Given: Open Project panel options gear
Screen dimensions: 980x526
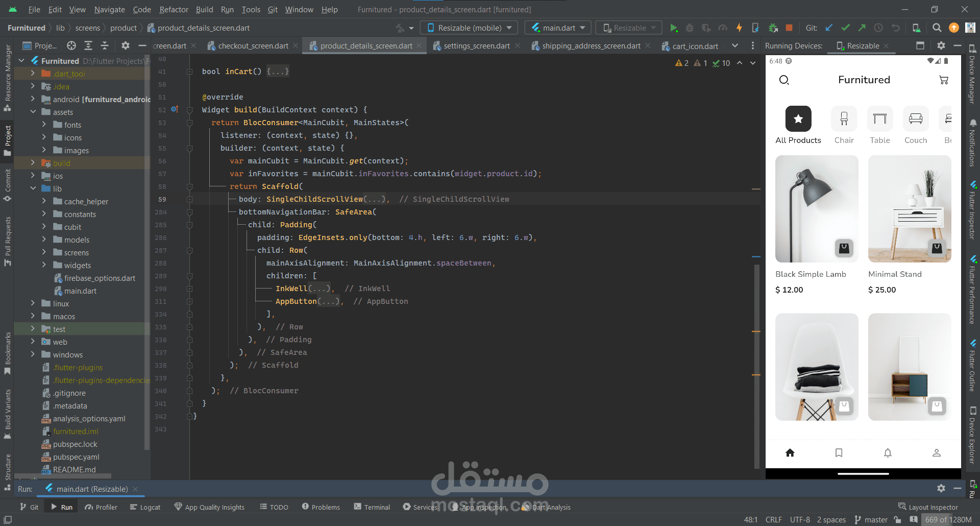Looking at the screenshot, I should 126,46.
